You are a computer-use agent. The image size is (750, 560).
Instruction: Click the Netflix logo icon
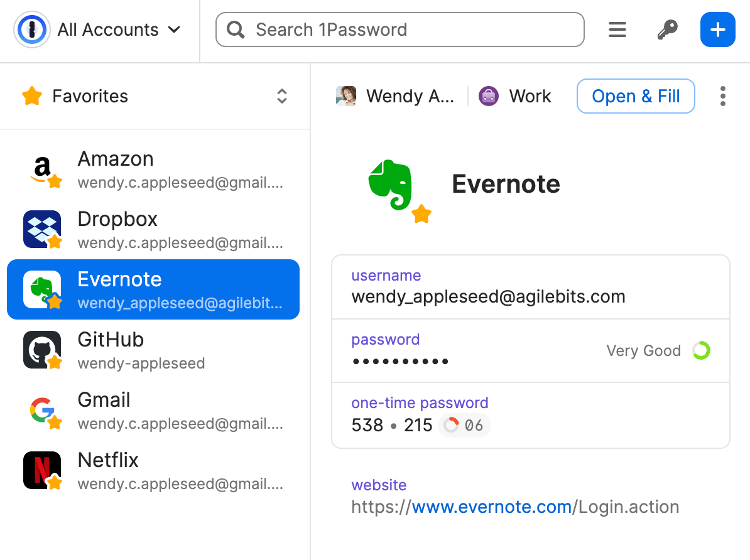click(42, 470)
